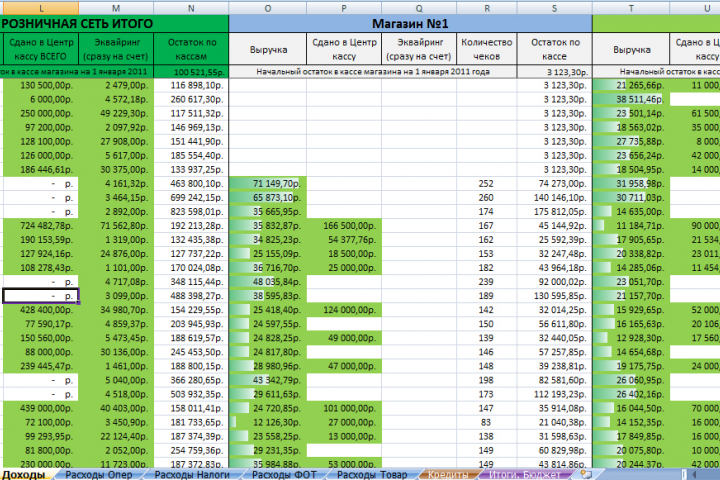
Task: Open the Итоги. Бюджет sheet tab
Action: [x=524, y=474]
